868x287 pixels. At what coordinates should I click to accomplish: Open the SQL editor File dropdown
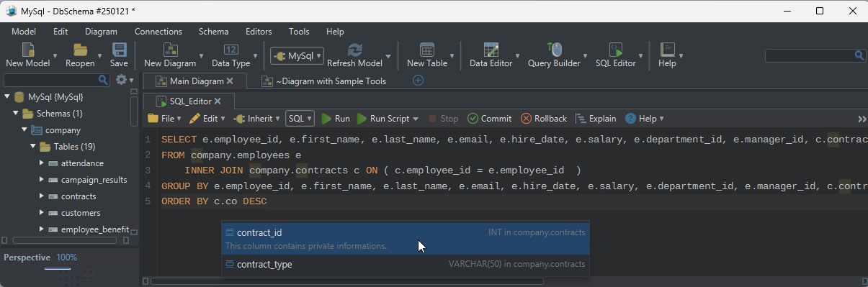click(164, 119)
